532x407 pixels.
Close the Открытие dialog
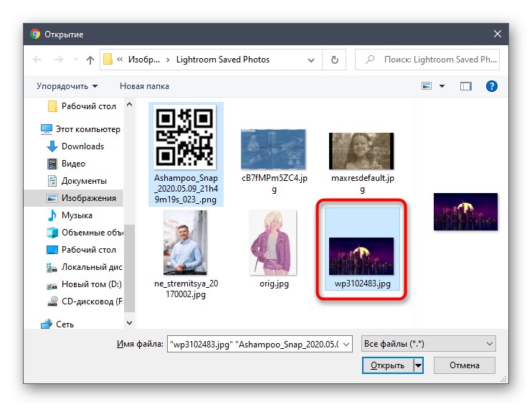click(x=497, y=34)
